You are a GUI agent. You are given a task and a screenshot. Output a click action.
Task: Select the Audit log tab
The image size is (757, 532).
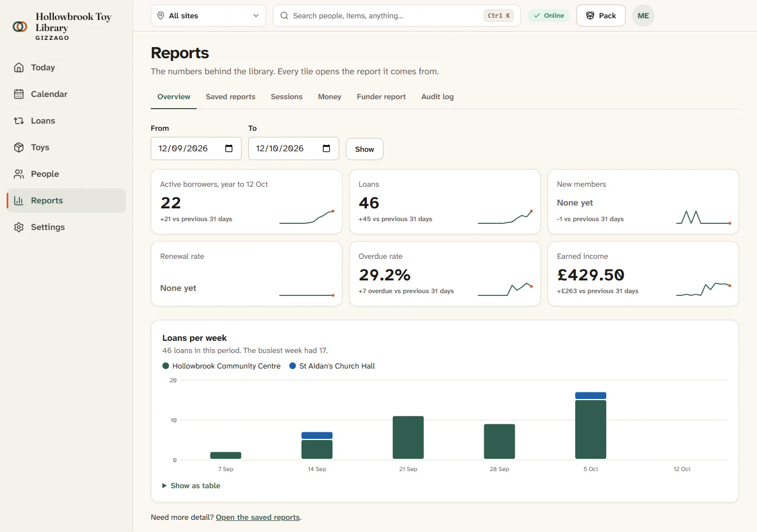pos(437,96)
